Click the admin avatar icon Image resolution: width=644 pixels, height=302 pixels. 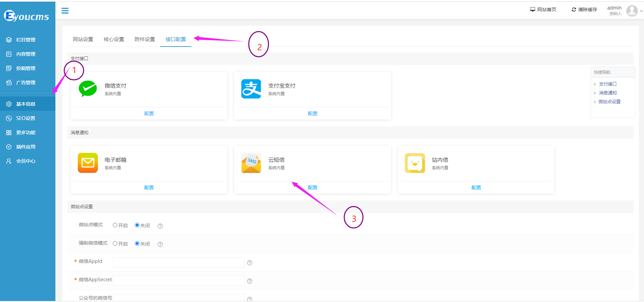pos(632,11)
